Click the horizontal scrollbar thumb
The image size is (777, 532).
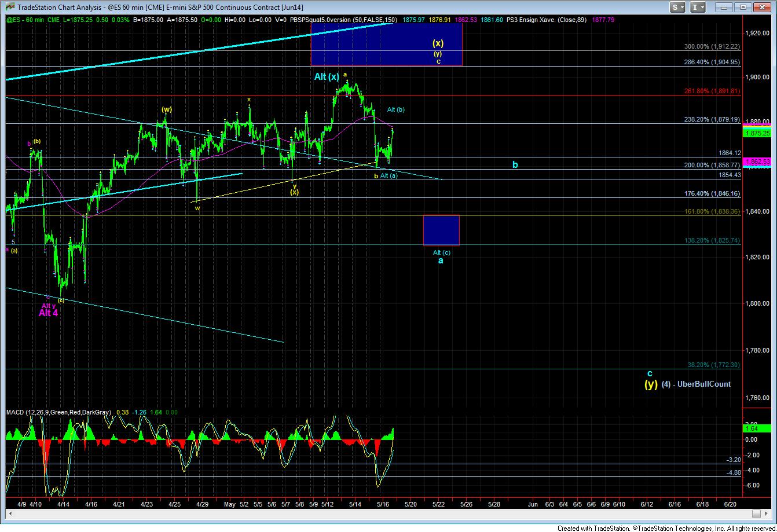pos(755,513)
